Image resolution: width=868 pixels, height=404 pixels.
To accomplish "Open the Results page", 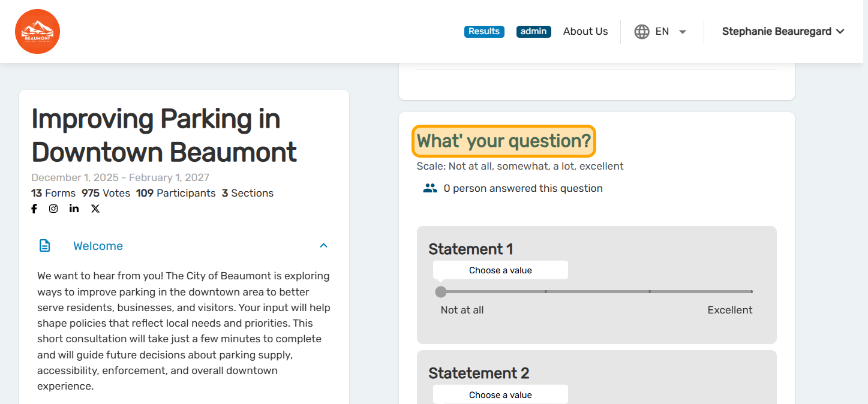I will tap(484, 32).
